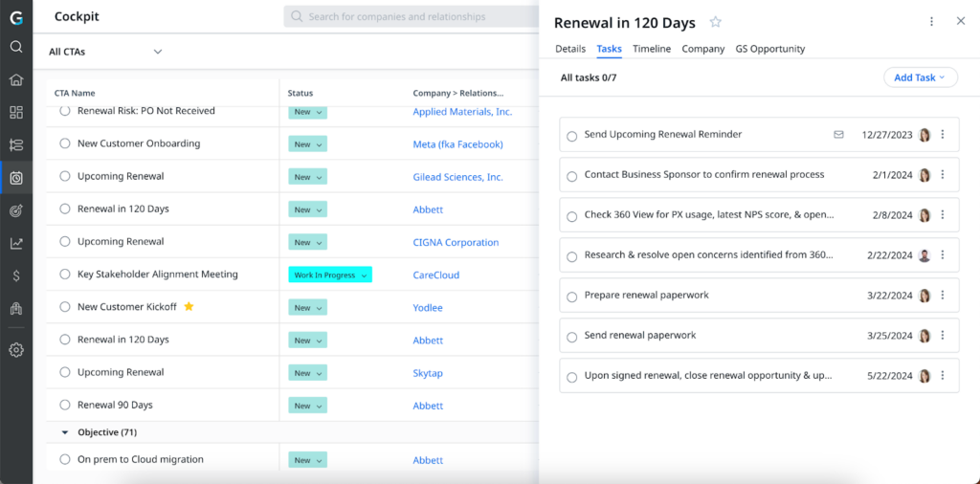Collapse the Objective (71) group
This screenshot has height=484, width=980.
(x=65, y=432)
